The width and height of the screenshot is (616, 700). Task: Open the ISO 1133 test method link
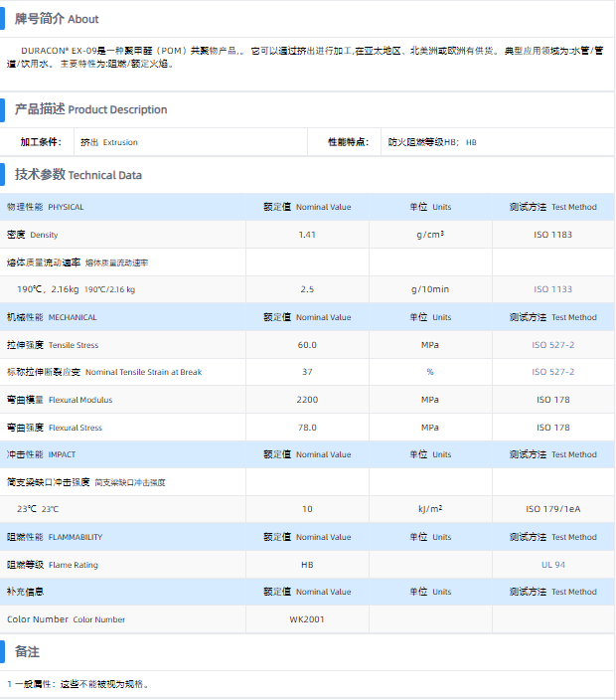[x=552, y=289]
